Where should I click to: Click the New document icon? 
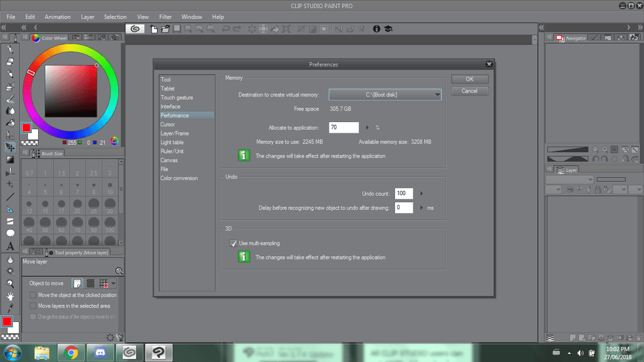click(x=154, y=29)
